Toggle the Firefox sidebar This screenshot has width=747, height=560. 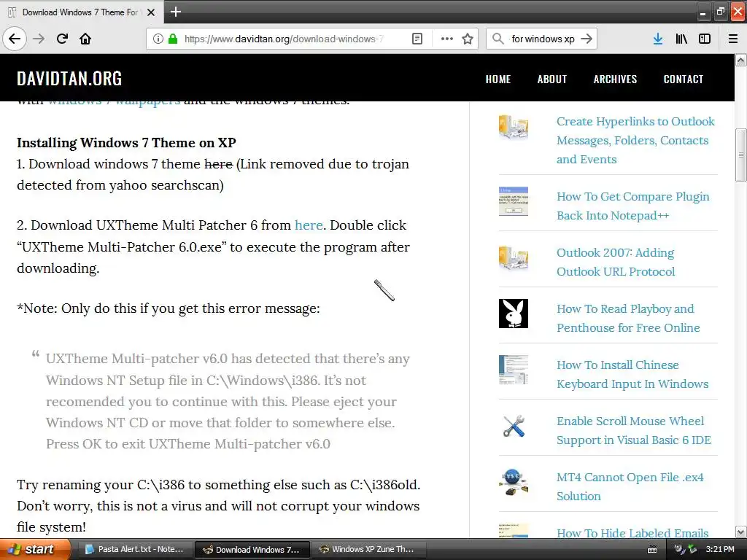coord(705,39)
